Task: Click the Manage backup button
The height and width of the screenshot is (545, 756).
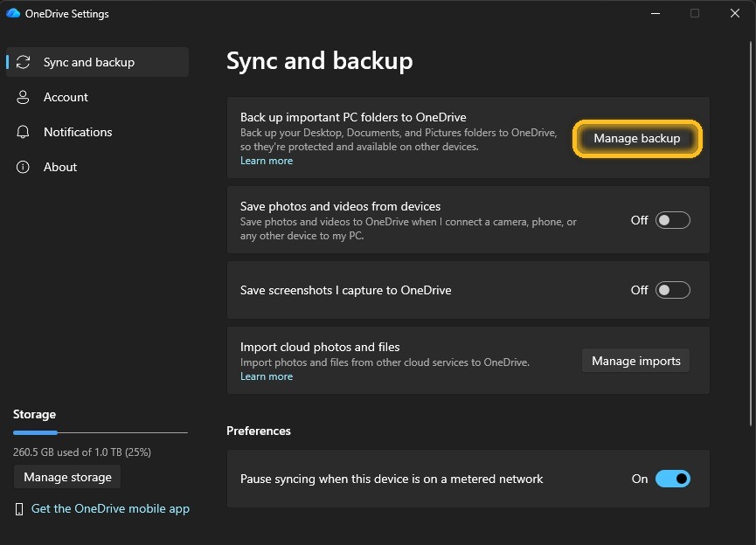Action: (x=637, y=138)
